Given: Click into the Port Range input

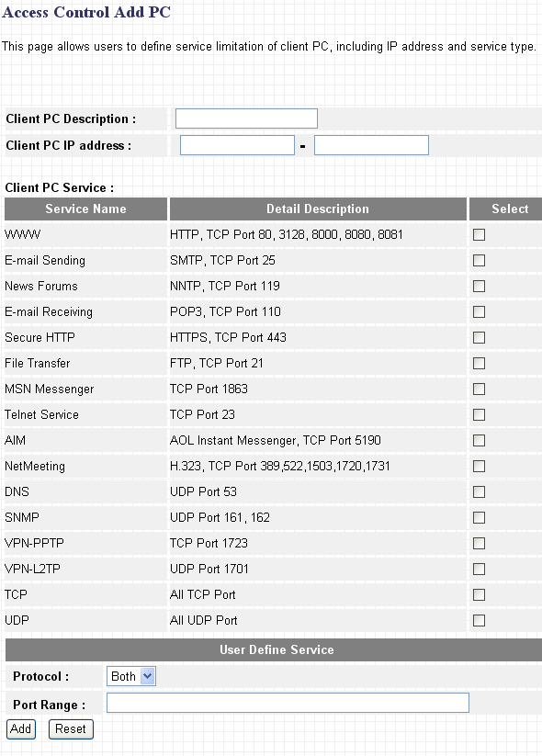Looking at the screenshot, I should (288, 703).
